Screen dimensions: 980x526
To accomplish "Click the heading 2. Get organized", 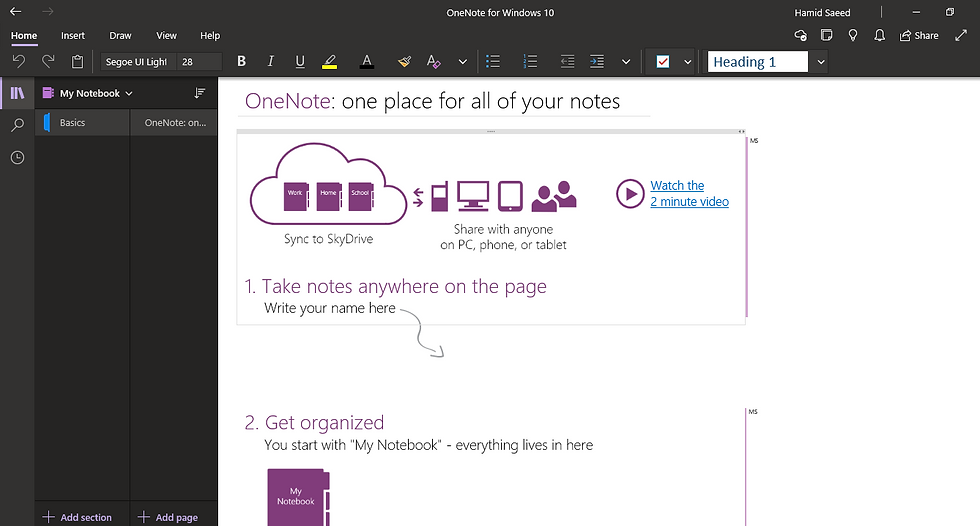I will 314,423.
